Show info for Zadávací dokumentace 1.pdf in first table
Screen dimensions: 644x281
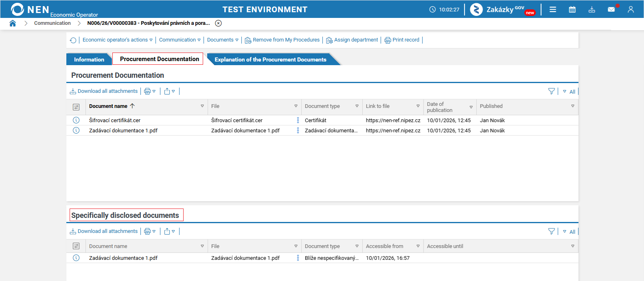(76, 130)
